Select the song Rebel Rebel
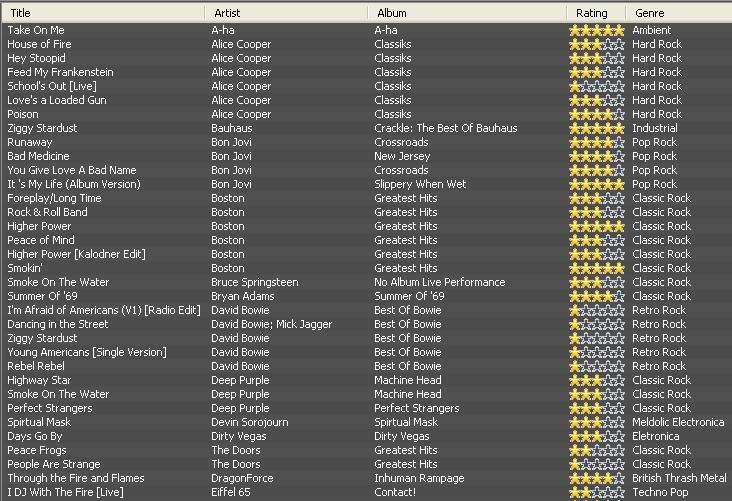 coord(36,367)
